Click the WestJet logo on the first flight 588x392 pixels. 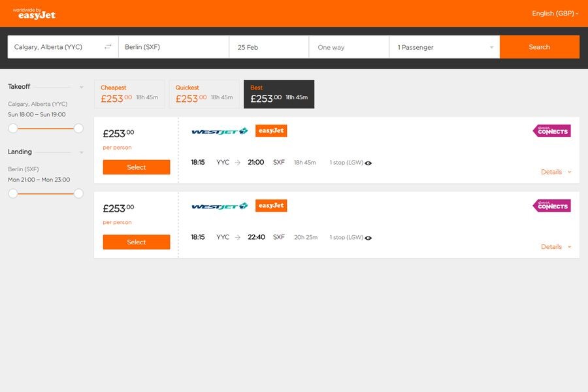click(218, 131)
